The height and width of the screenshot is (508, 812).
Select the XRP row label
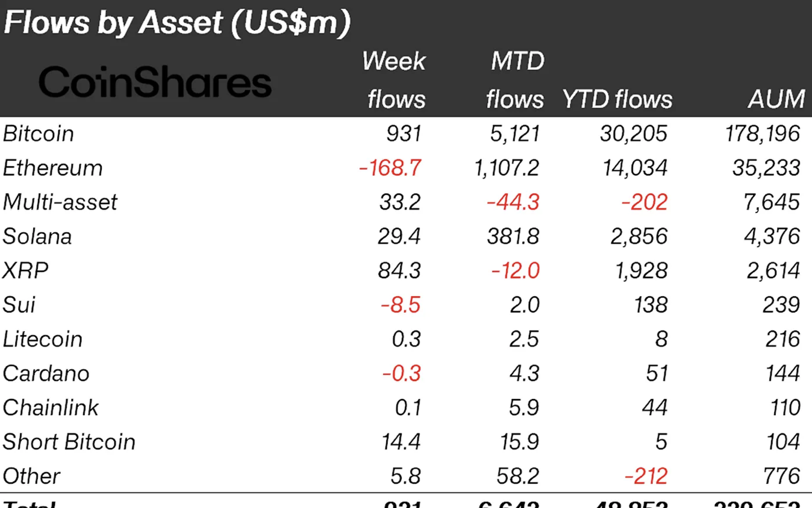pyautogui.click(x=25, y=271)
